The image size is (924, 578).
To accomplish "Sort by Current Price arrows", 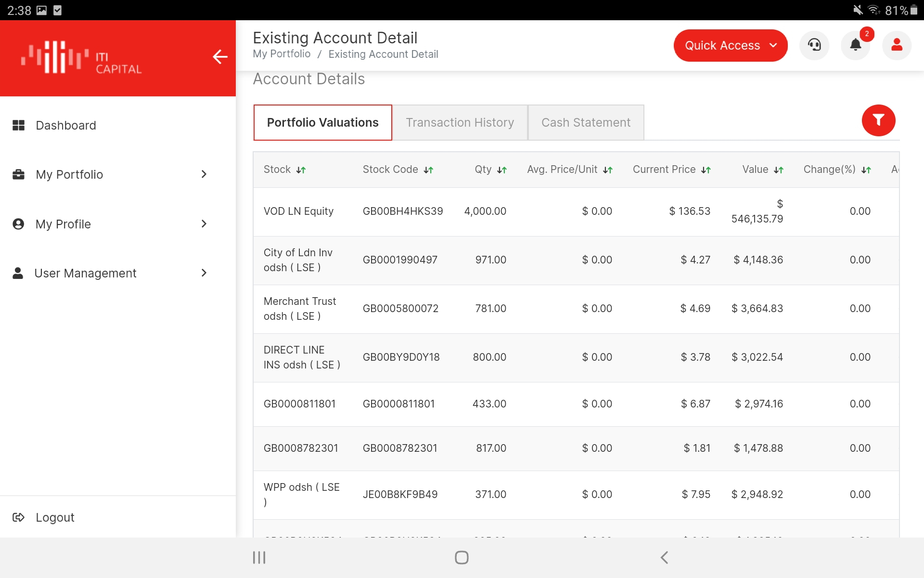I will [706, 170].
